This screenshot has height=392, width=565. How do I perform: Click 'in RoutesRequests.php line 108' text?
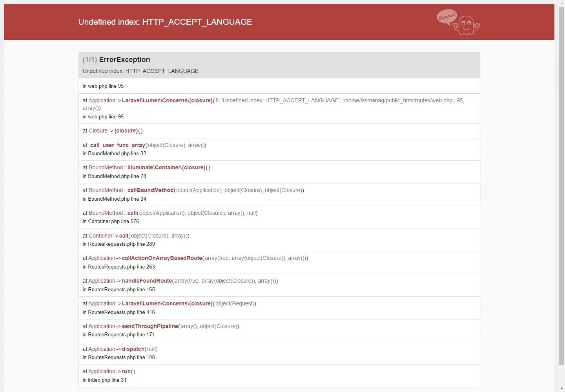point(118,358)
